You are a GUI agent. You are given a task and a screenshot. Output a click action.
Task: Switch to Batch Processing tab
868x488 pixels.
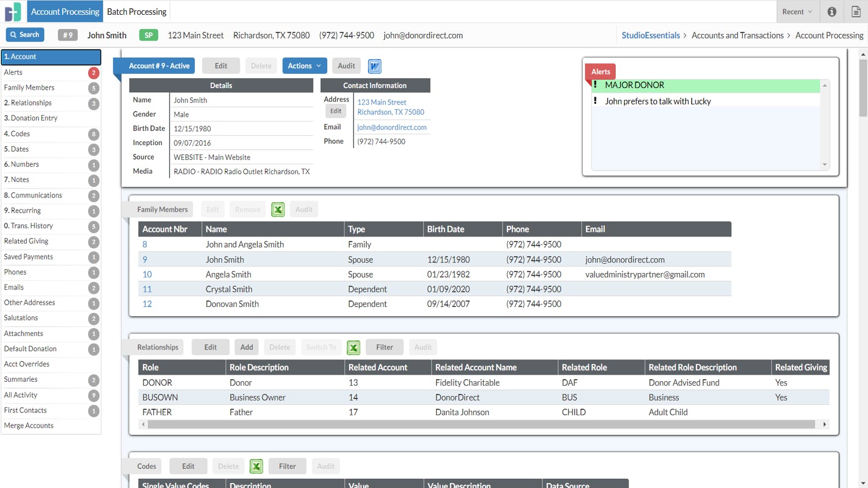tap(136, 11)
